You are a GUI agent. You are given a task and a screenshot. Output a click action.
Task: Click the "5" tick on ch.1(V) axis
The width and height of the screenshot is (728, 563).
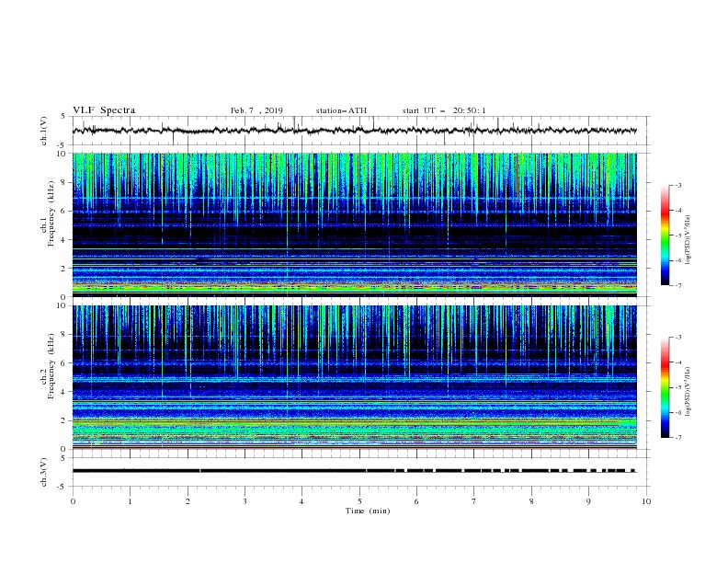[64, 116]
